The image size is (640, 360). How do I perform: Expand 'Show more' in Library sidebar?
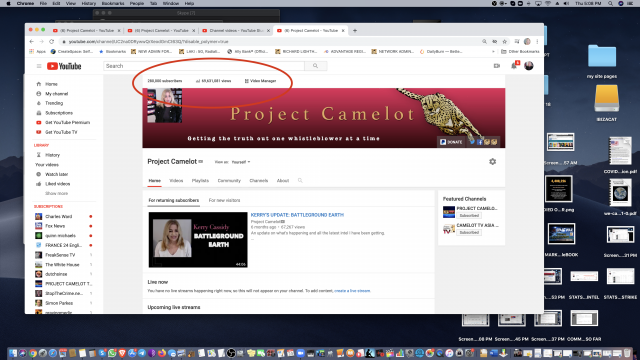pyautogui.click(x=56, y=193)
